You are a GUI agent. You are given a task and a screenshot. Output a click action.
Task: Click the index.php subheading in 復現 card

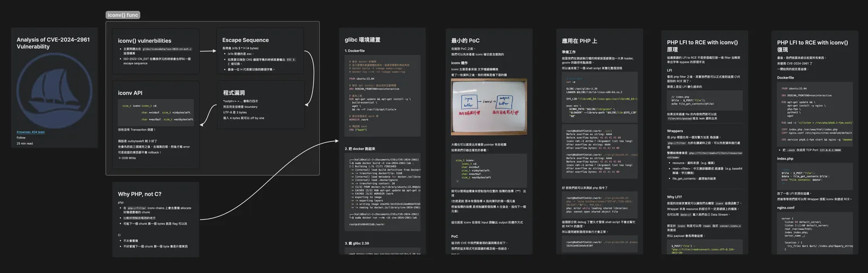tap(785, 159)
